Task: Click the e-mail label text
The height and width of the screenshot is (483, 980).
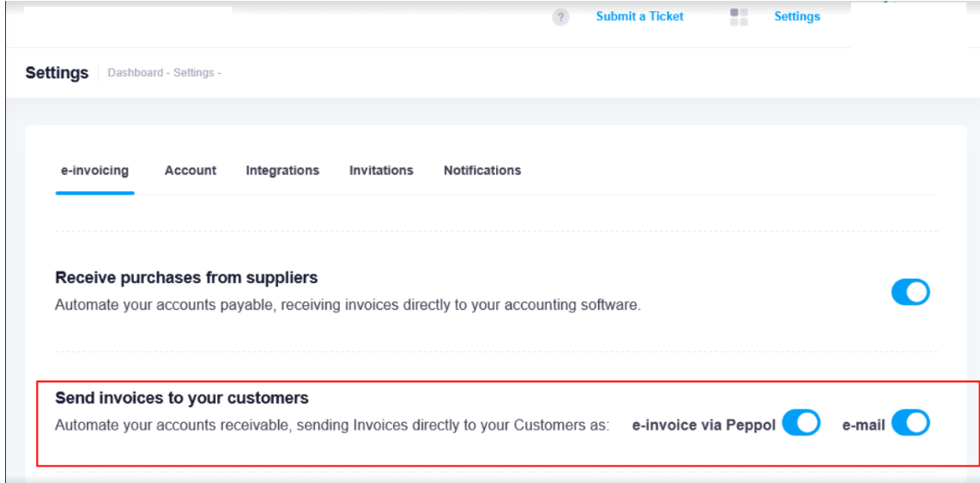Action: (x=863, y=425)
